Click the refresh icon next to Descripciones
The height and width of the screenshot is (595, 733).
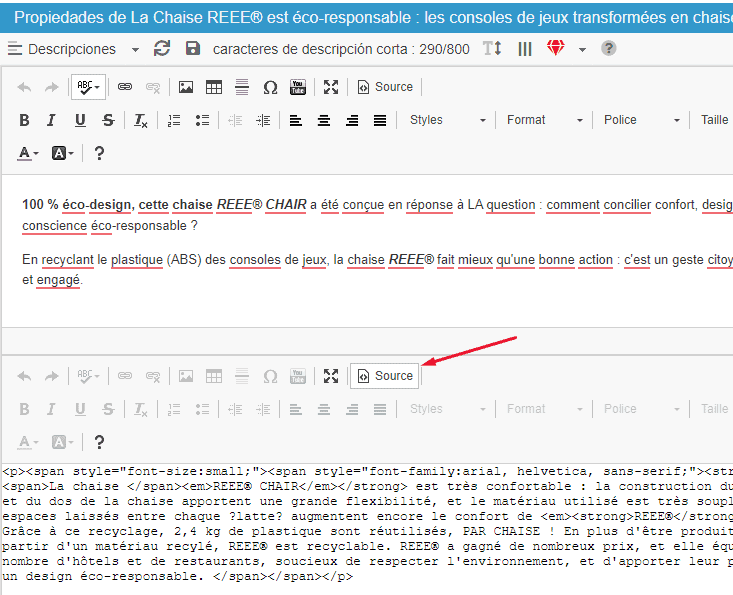pyautogui.click(x=162, y=49)
